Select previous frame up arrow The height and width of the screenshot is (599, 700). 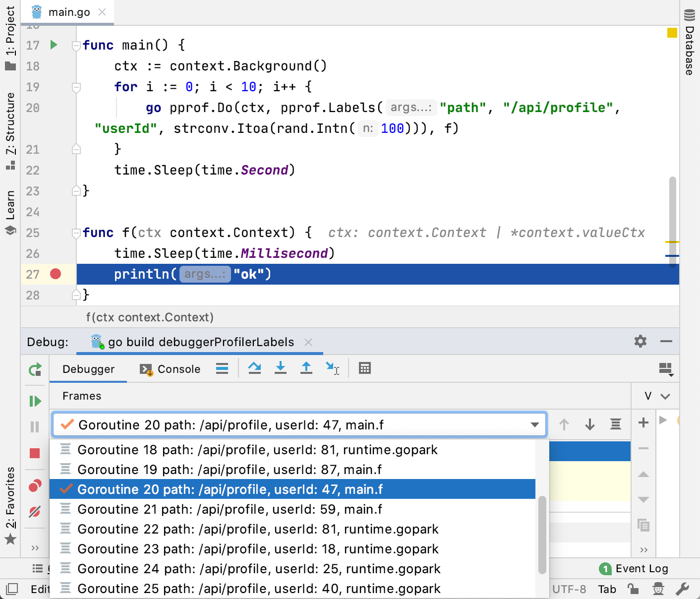coord(564,424)
